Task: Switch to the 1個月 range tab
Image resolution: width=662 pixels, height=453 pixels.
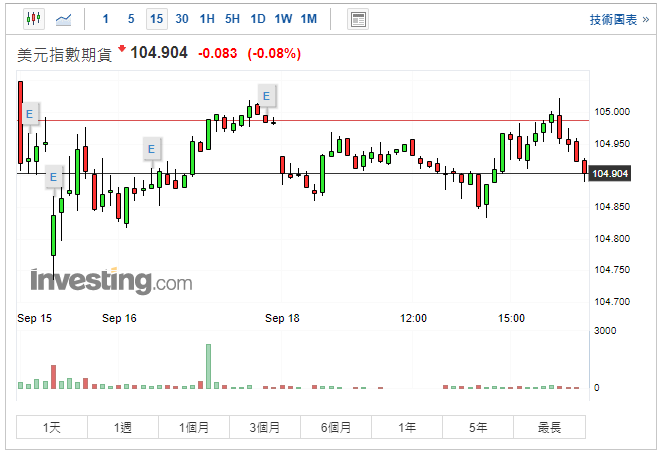Action: pos(194,427)
